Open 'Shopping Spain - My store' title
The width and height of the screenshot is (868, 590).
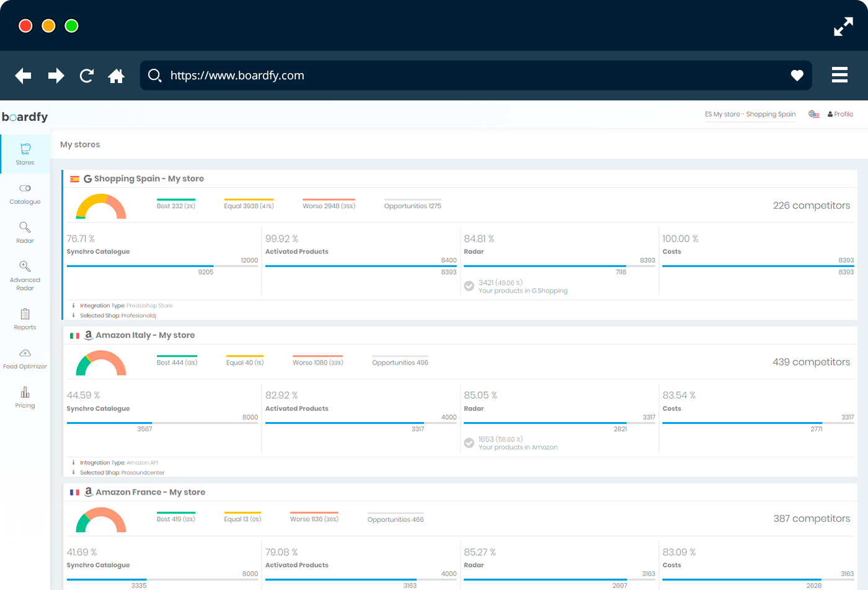[x=149, y=178]
